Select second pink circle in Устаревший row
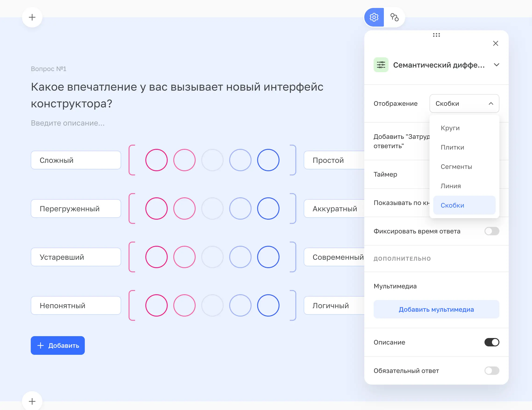This screenshot has height=410, width=532. (x=184, y=257)
